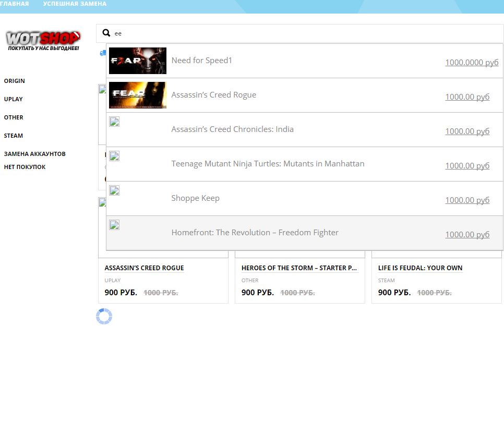Open НЕТ ПОКУПОК sidebar link
The image size is (504, 446).
tap(25, 167)
